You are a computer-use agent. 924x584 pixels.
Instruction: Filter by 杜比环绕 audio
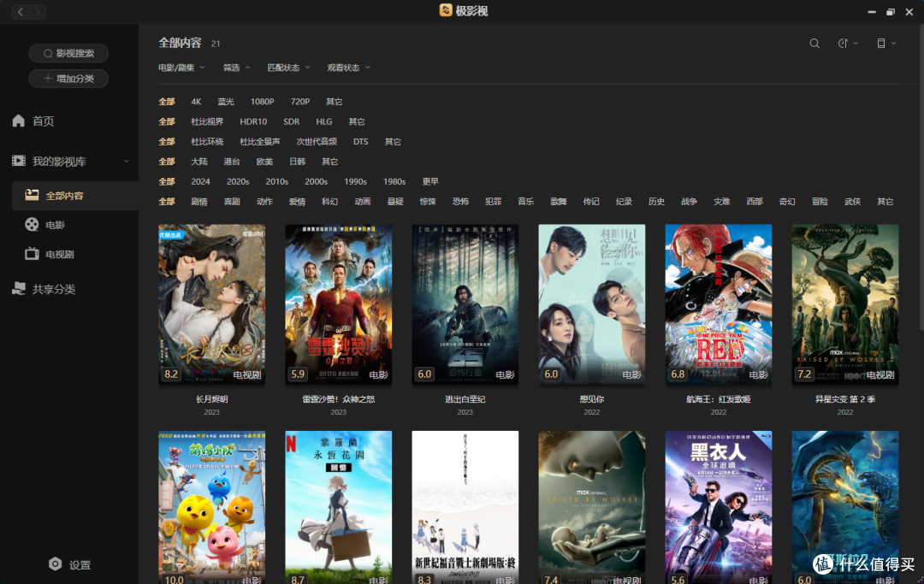(x=207, y=142)
